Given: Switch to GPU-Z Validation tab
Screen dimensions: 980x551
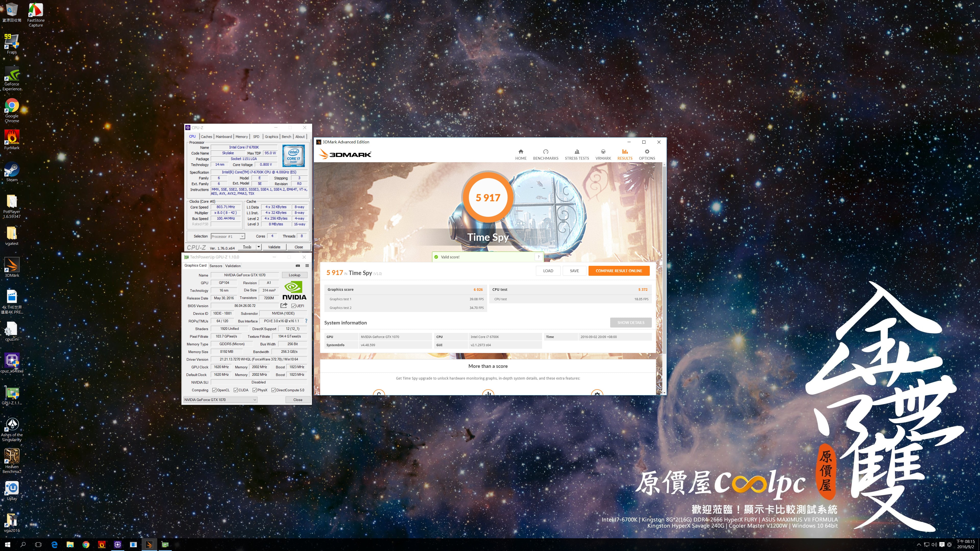Looking at the screenshot, I should 233,266.
